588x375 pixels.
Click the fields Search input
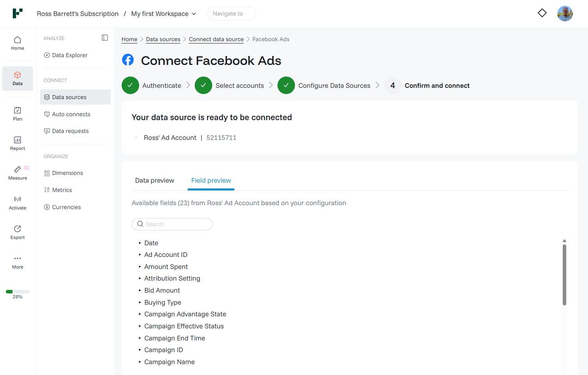pyautogui.click(x=172, y=224)
